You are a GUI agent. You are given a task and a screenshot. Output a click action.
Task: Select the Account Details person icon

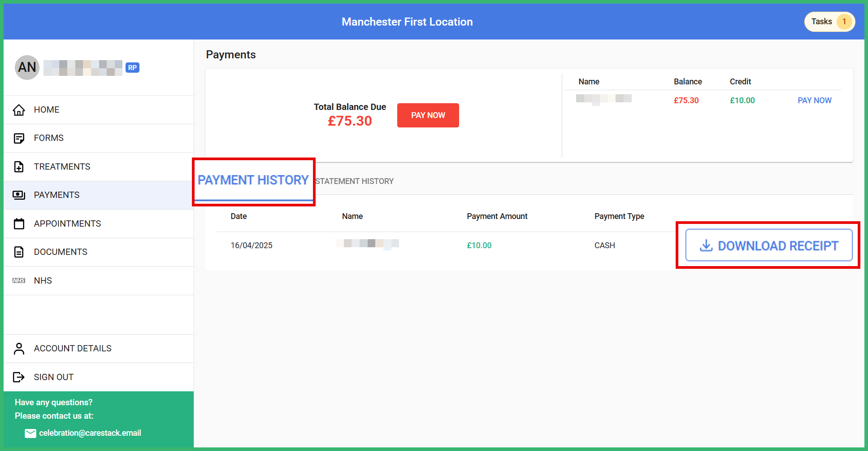[19, 348]
